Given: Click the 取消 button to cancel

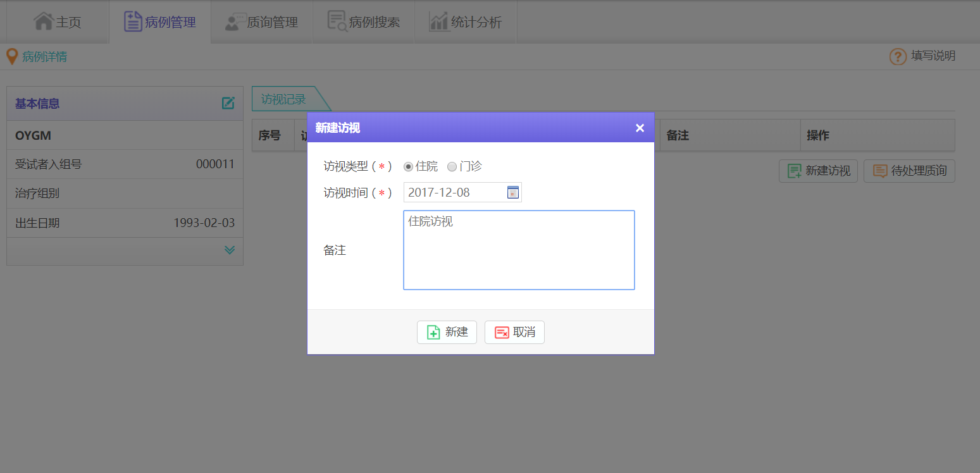Looking at the screenshot, I should 514,333.
